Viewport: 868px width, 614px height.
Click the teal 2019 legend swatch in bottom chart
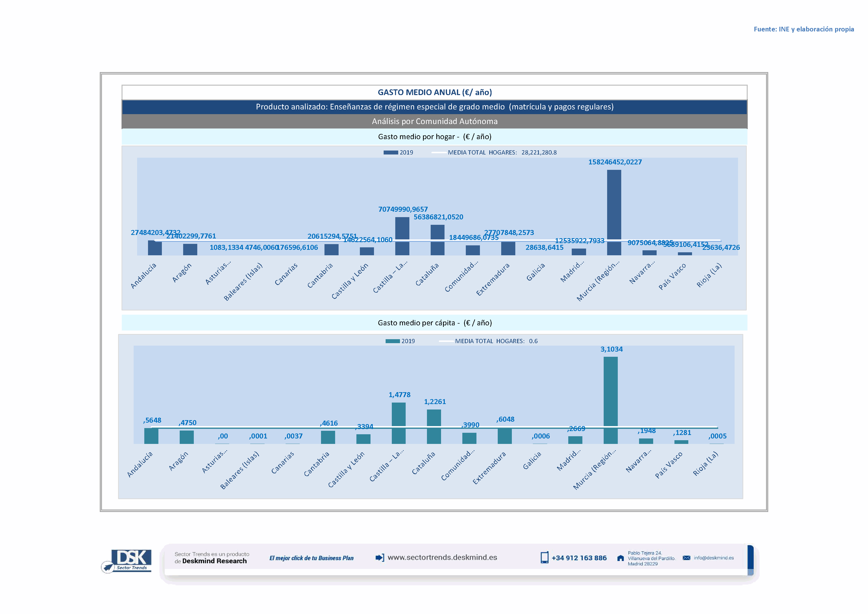click(392, 341)
